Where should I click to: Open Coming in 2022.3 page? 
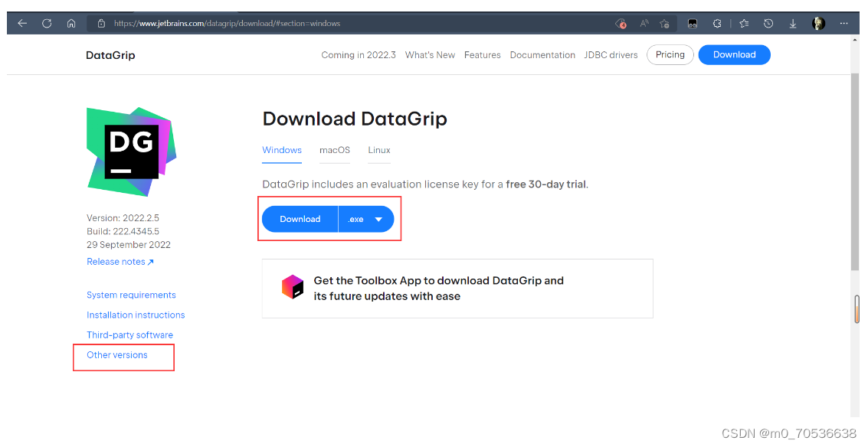359,55
